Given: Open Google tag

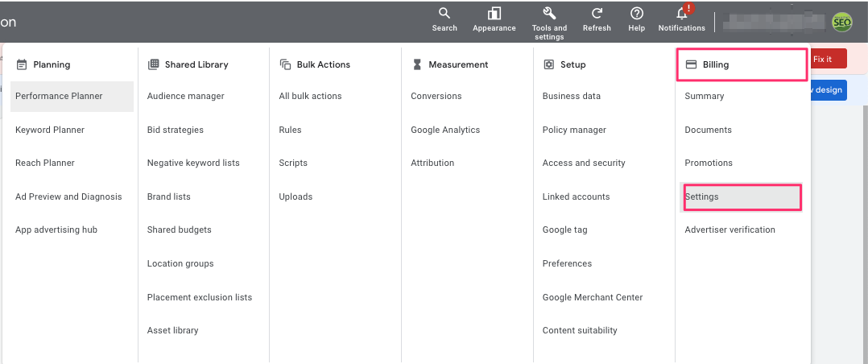Looking at the screenshot, I should pos(564,230).
